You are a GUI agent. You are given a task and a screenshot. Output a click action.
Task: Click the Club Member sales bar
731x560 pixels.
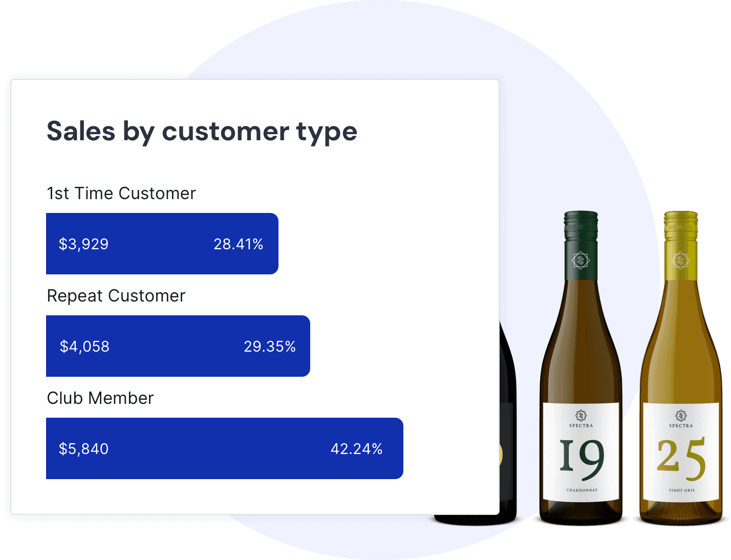click(x=225, y=448)
